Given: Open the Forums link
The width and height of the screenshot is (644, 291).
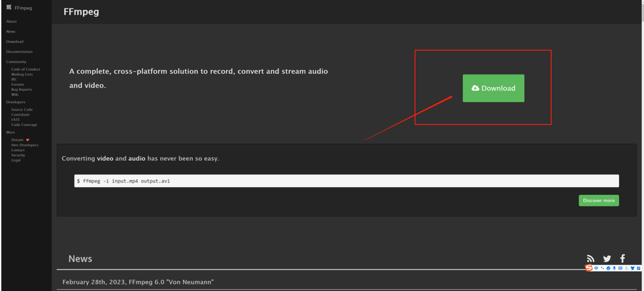Looking at the screenshot, I should click(x=18, y=84).
